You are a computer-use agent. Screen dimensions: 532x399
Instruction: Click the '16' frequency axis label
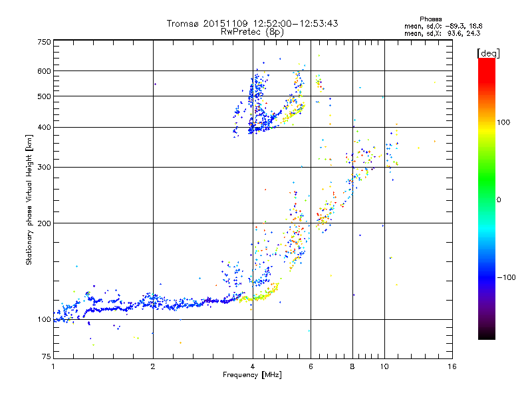[x=452, y=366]
